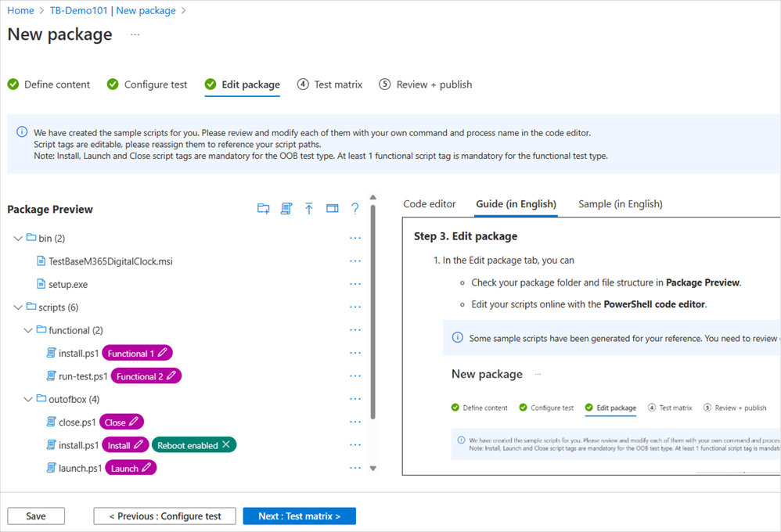Click the Package Preview scrollbar thumb
The height and width of the screenshot is (532, 781).
373,312
